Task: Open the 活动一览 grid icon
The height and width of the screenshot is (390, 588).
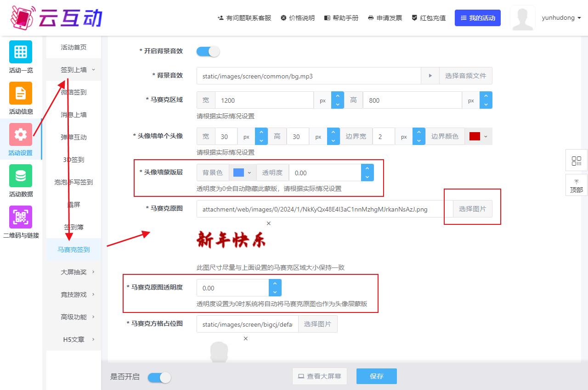Action: pyautogui.click(x=21, y=52)
